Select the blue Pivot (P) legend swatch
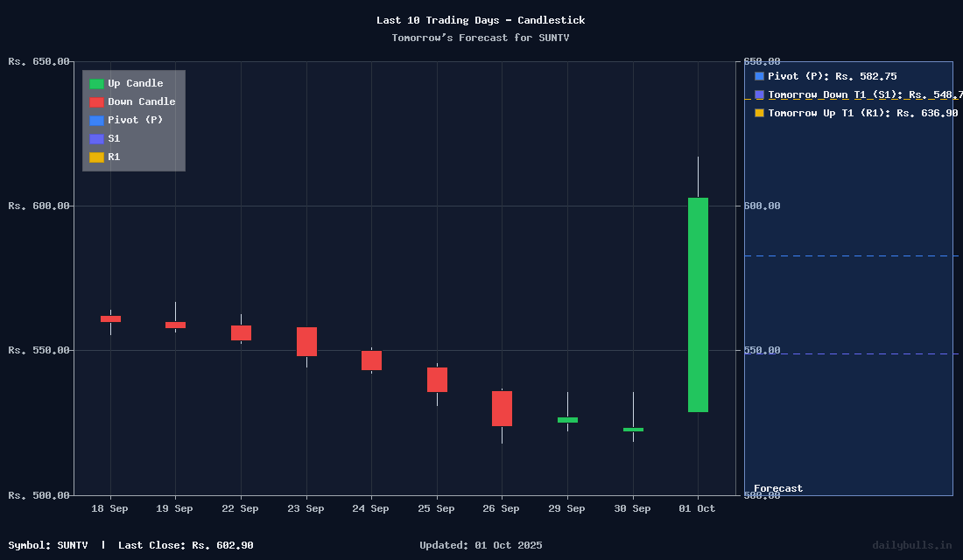 [x=96, y=121]
